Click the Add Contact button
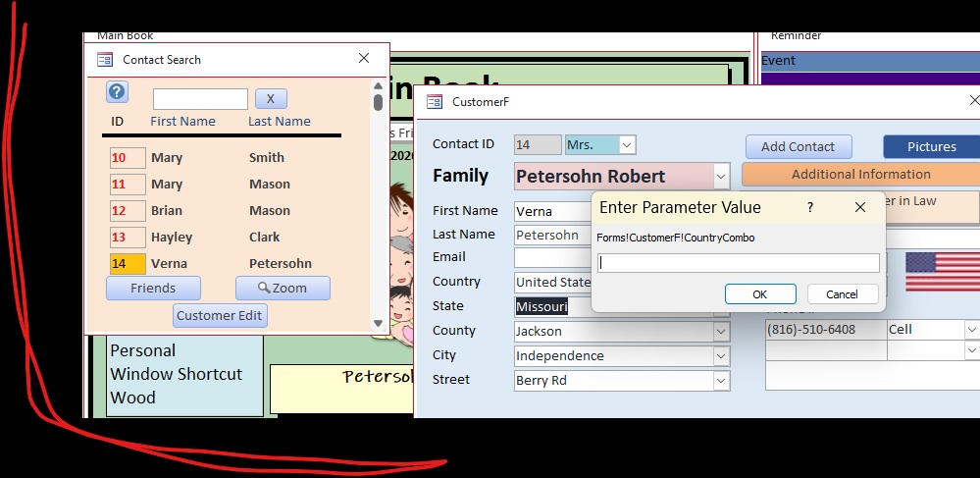 [798, 146]
